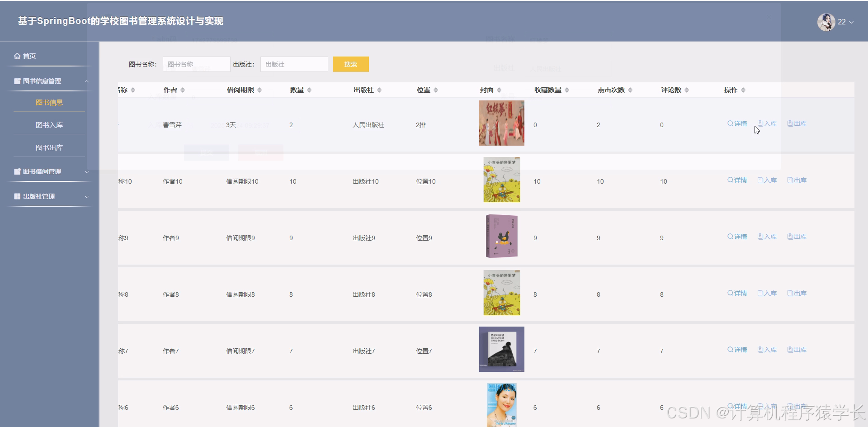Select 图书出库 in the sidebar
Image resolution: width=868 pixels, height=427 pixels.
[x=50, y=147]
